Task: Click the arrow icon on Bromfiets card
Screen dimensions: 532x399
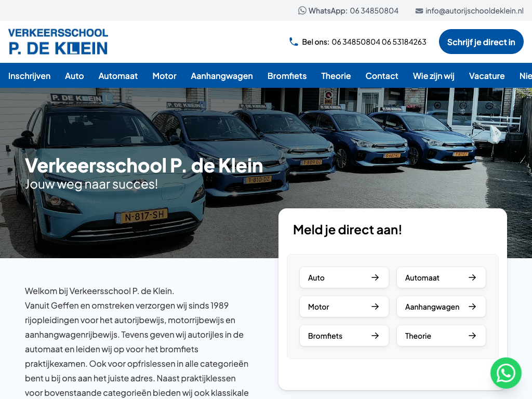Action: [375, 336]
